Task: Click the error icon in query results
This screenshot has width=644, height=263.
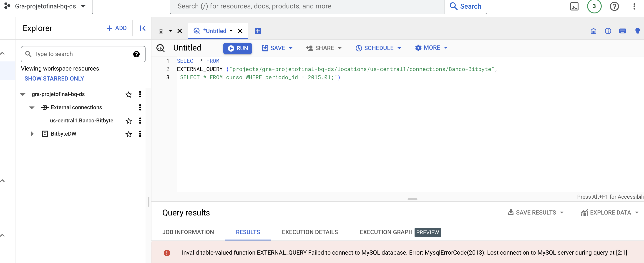Action: pyautogui.click(x=167, y=253)
